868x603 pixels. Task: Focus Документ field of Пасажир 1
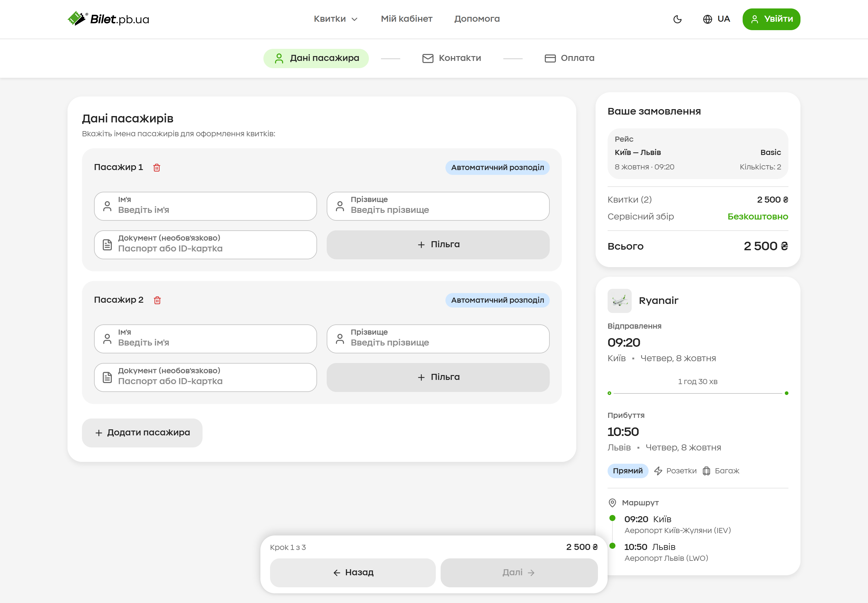click(205, 245)
